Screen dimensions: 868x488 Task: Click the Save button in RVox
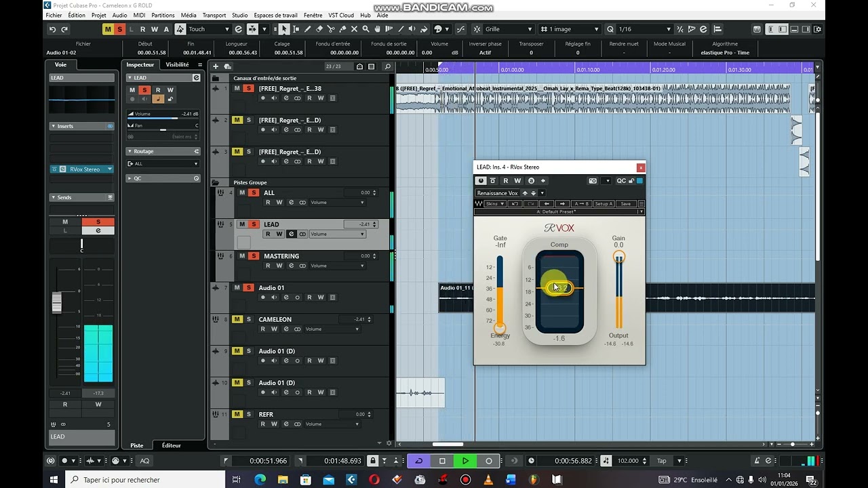click(x=625, y=203)
